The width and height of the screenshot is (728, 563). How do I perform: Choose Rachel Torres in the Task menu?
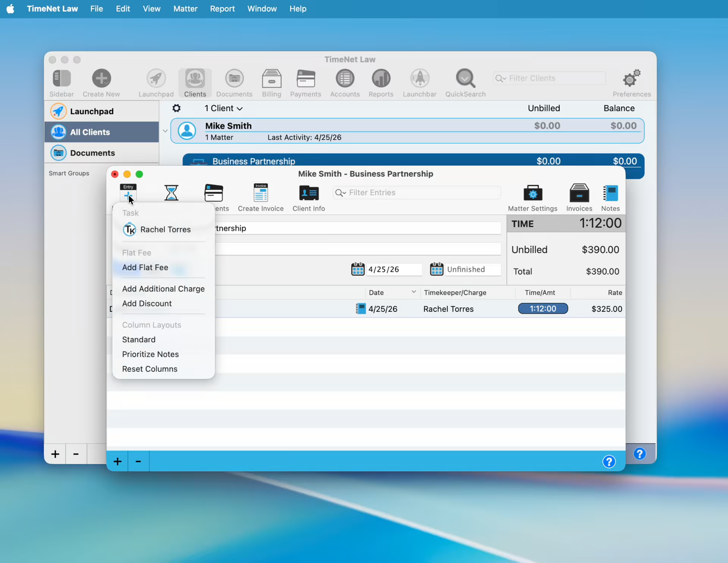click(164, 229)
